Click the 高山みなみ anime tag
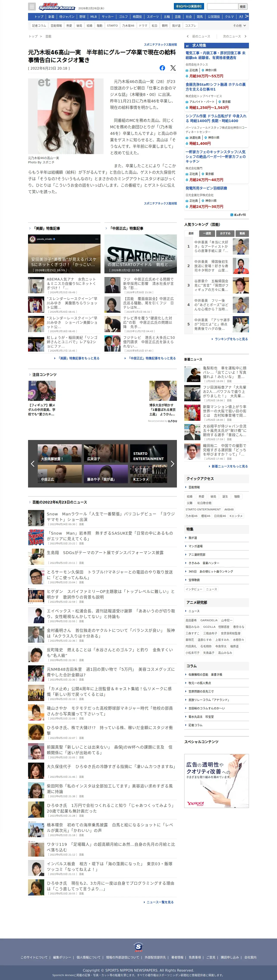Screen dimensions: 277x980 225,653
